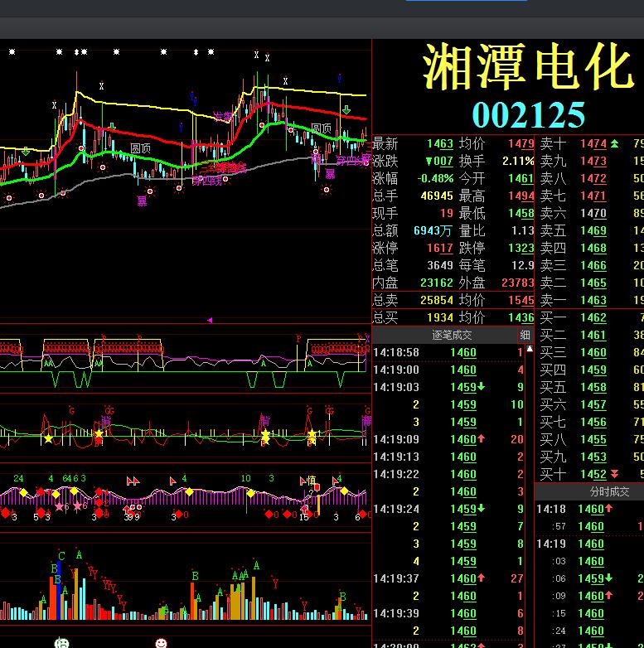Click the 最高 value 1494

[521, 196]
